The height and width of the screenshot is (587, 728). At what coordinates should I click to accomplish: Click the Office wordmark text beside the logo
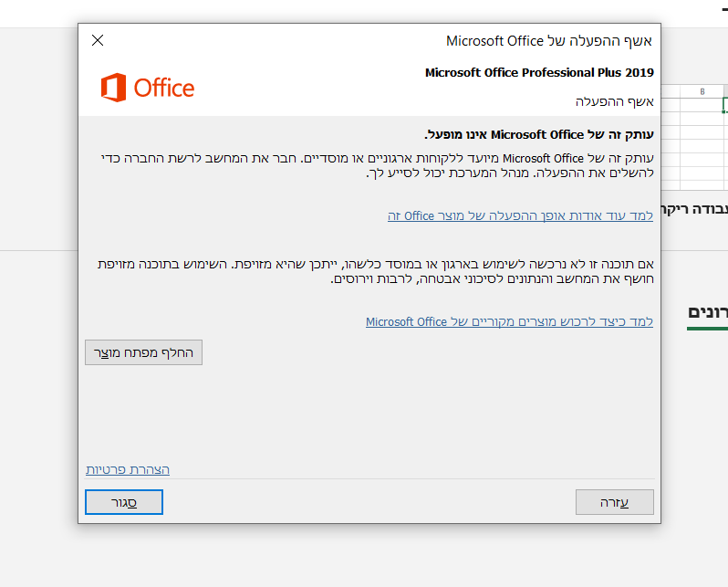(164, 88)
